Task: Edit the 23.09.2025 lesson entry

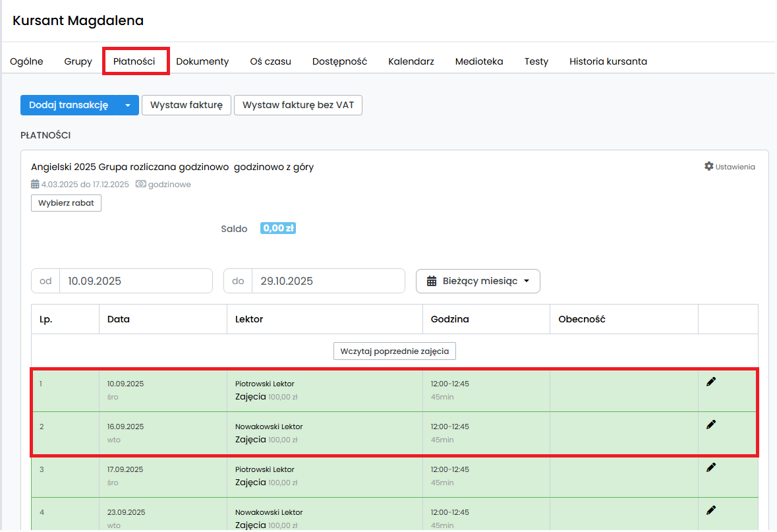Action: [x=710, y=510]
